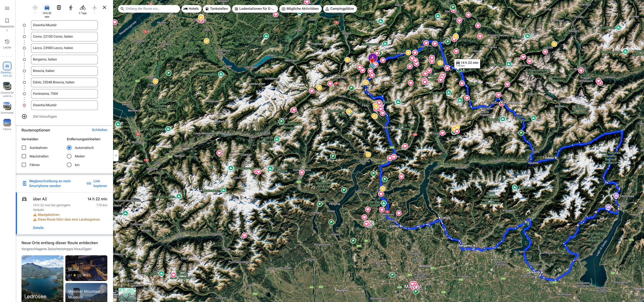
Task: Enable the avoid Autobahnen checkbox
Action: point(24,148)
